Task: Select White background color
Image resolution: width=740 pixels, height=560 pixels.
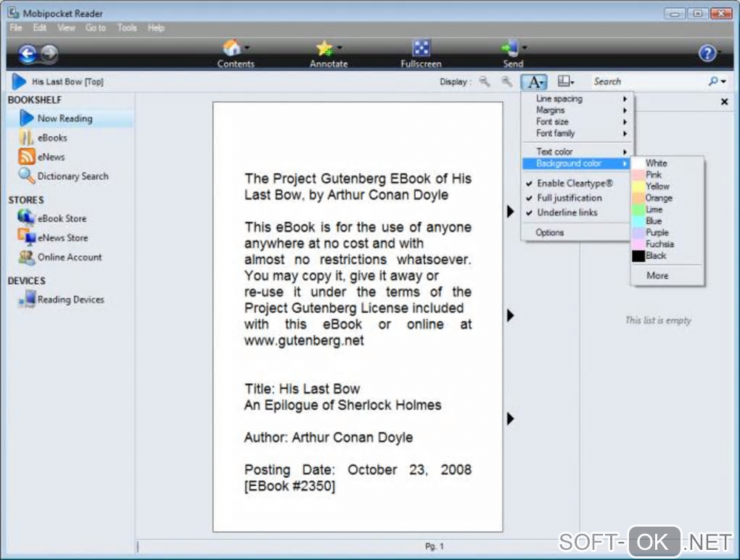Action: point(667,163)
